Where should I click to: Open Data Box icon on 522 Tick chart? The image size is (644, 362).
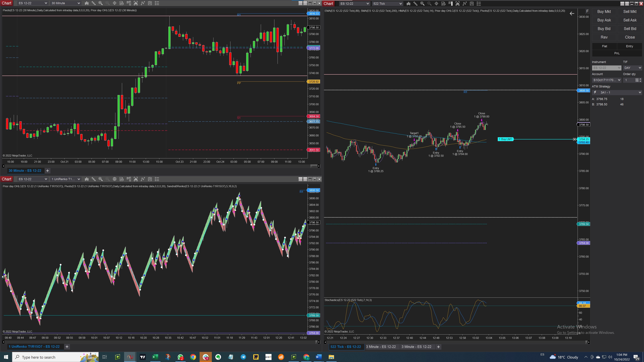pyautogui.click(x=443, y=4)
